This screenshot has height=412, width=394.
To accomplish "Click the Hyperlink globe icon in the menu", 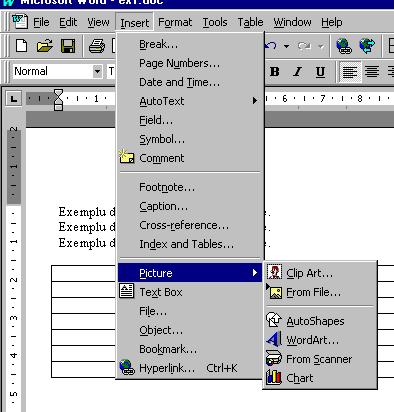I will coord(127,367).
